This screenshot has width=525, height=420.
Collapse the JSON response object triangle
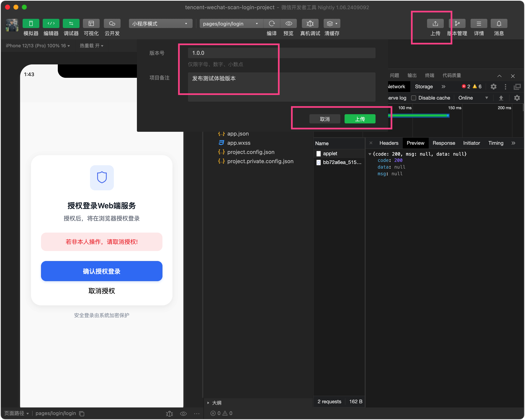coord(370,154)
